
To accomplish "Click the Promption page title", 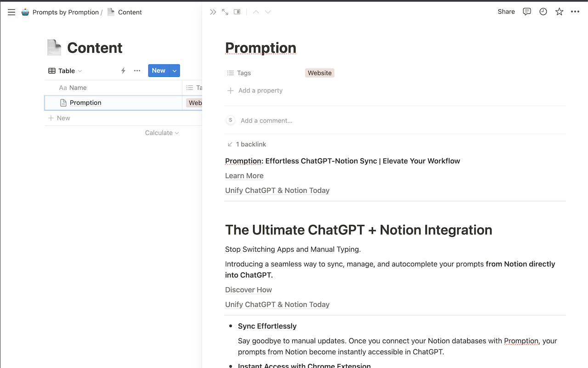I will (x=260, y=48).
